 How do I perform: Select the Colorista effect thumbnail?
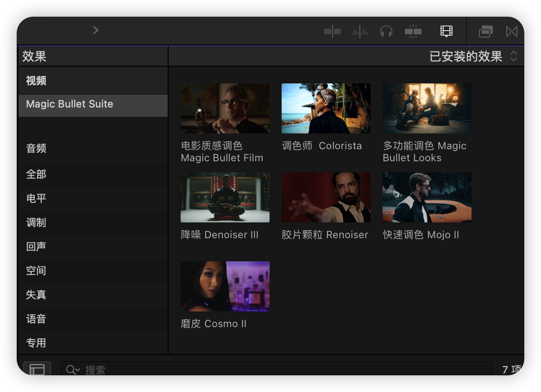pyautogui.click(x=326, y=108)
